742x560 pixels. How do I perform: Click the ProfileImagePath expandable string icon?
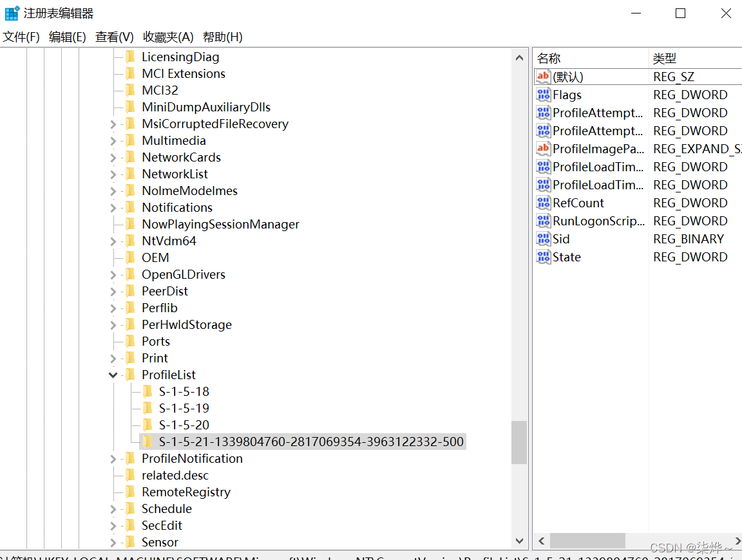point(543,149)
